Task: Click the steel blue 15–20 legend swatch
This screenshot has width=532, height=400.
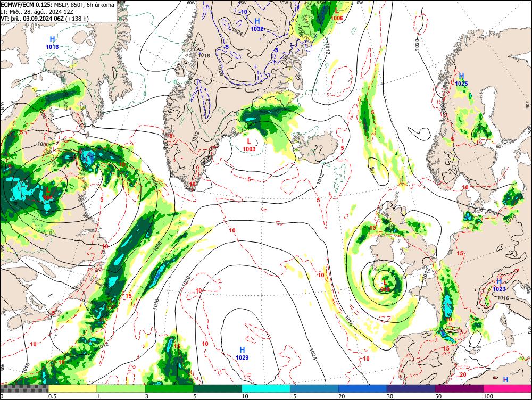Action: tap(314, 388)
